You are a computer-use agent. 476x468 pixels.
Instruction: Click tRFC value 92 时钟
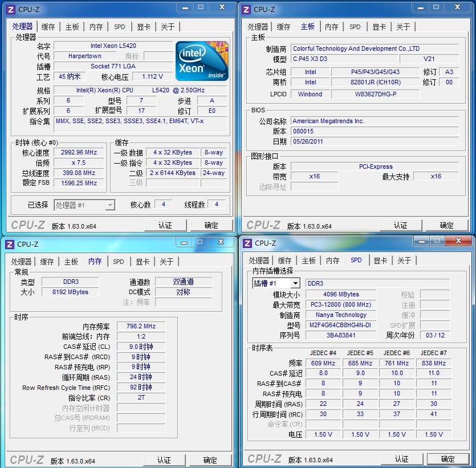pos(141,387)
